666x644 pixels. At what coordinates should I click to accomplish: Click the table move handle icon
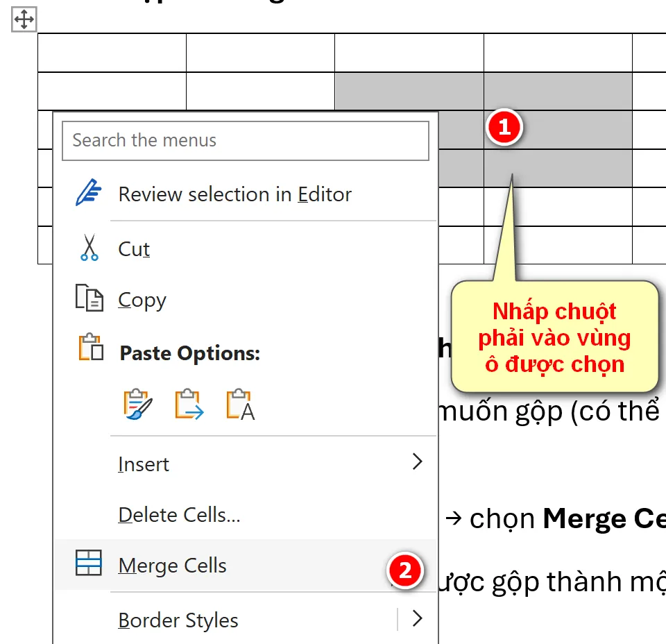23,20
